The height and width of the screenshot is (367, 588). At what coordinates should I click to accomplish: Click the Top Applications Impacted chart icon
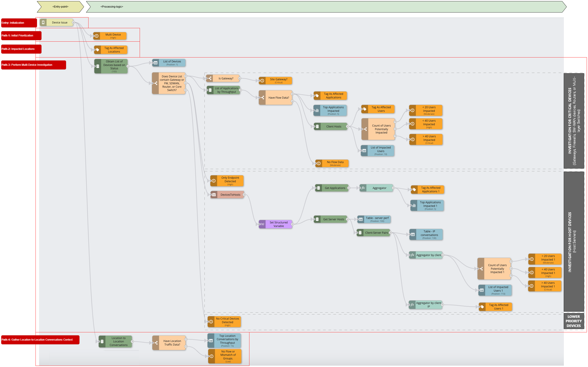(317, 110)
